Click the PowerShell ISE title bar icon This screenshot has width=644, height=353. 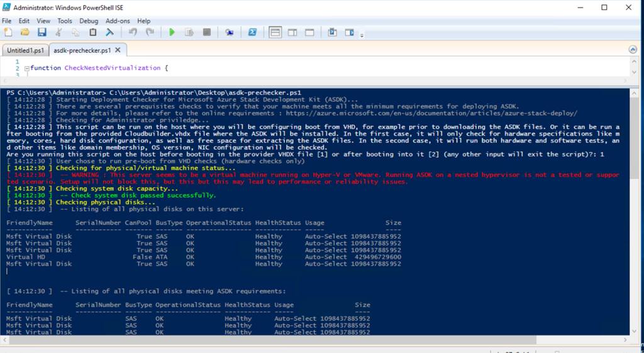click(6, 8)
